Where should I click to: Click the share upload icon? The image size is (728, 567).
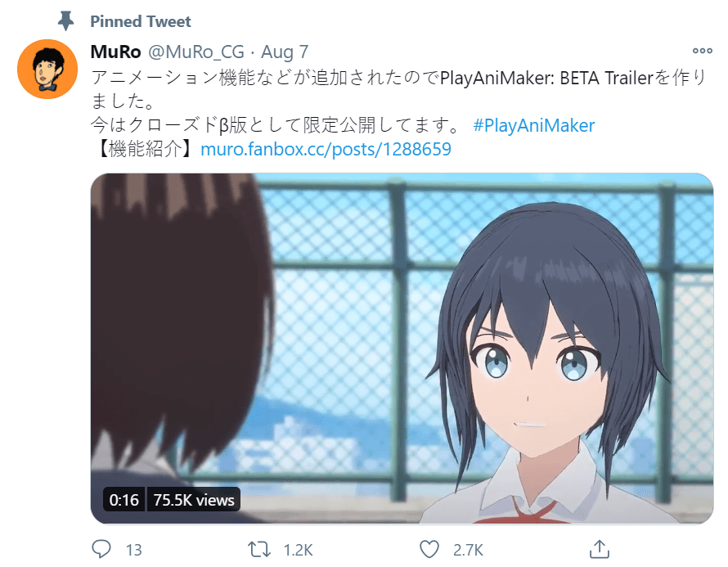pos(599,549)
